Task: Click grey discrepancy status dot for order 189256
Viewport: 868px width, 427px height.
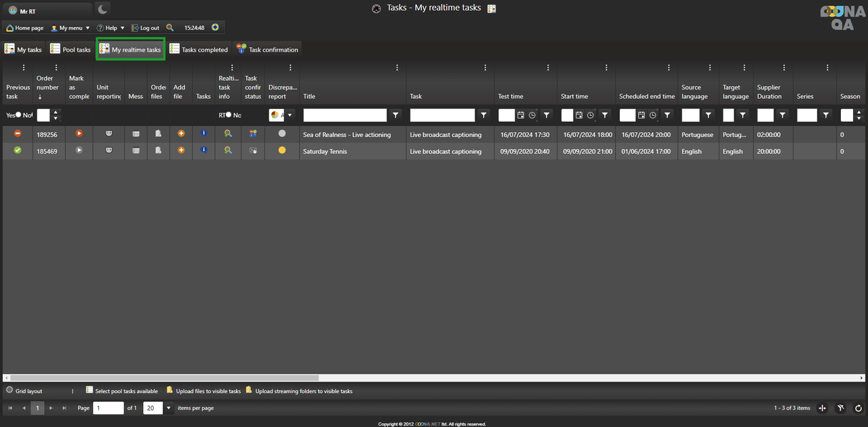Action: point(282,134)
